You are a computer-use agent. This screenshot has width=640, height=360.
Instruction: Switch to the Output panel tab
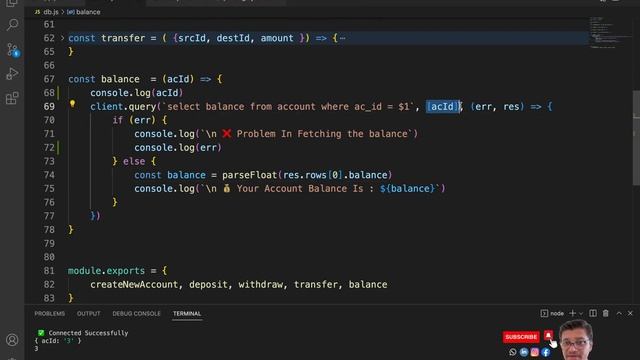point(88,313)
